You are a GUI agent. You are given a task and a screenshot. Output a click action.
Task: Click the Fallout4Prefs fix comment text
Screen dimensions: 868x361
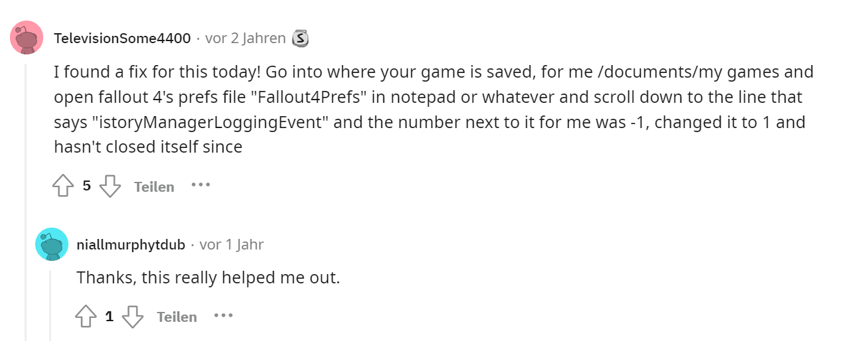click(434, 109)
